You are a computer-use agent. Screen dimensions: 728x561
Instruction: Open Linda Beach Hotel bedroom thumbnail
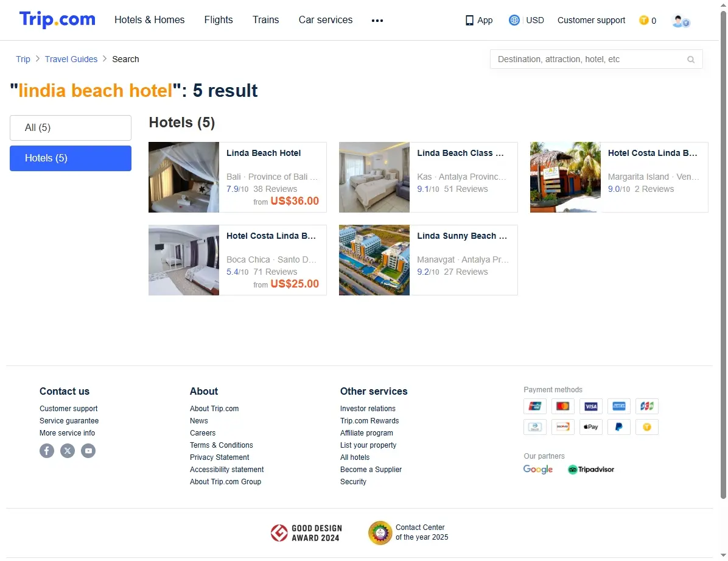(184, 177)
